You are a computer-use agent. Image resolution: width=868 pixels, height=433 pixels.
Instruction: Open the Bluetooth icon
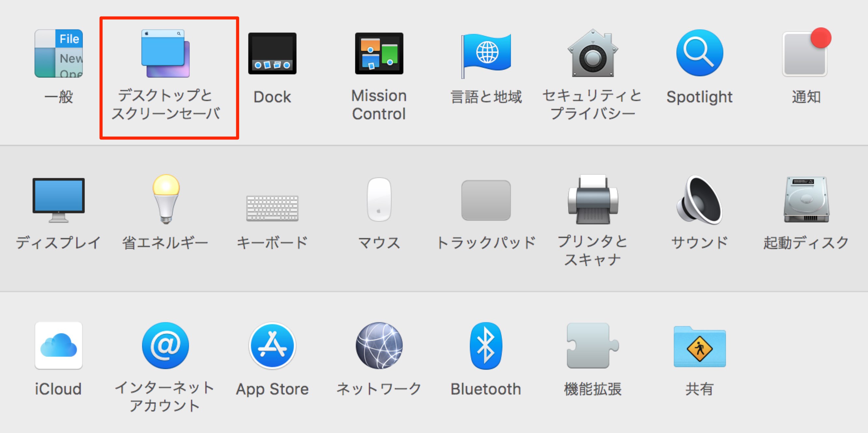(x=486, y=345)
